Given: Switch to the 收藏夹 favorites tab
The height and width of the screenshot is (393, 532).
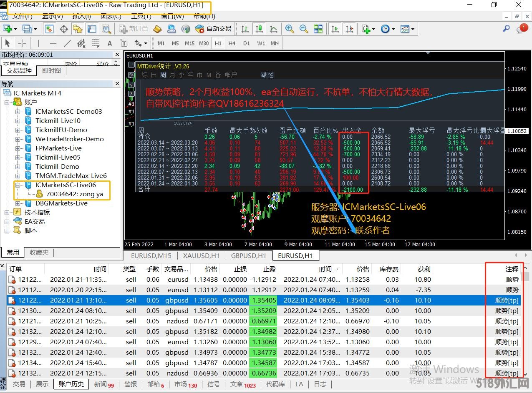Looking at the screenshot, I should [x=39, y=252].
